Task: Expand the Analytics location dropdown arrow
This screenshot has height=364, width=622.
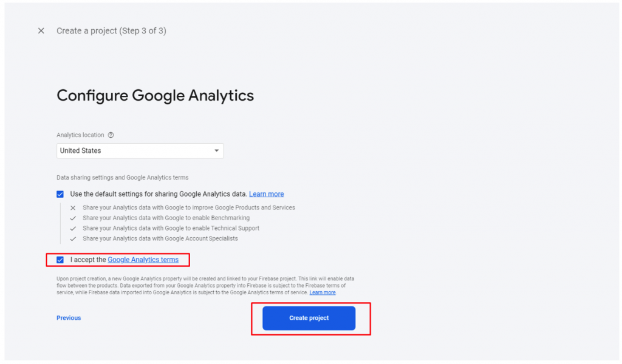Action: click(217, 151)
